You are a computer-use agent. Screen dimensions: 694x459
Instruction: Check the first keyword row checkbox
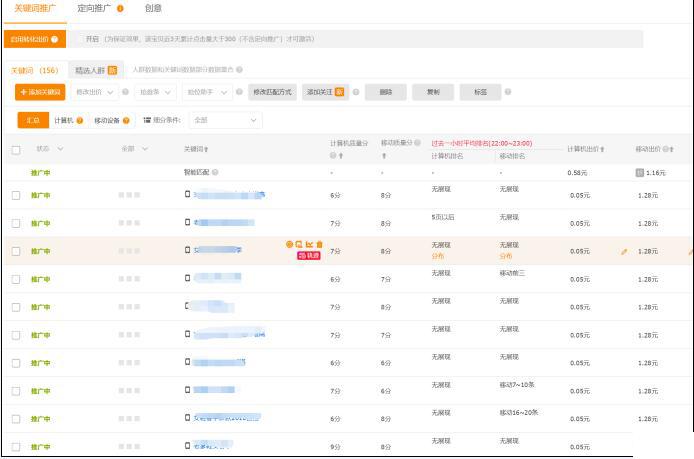pyautogui.click(x=16, y=195)
